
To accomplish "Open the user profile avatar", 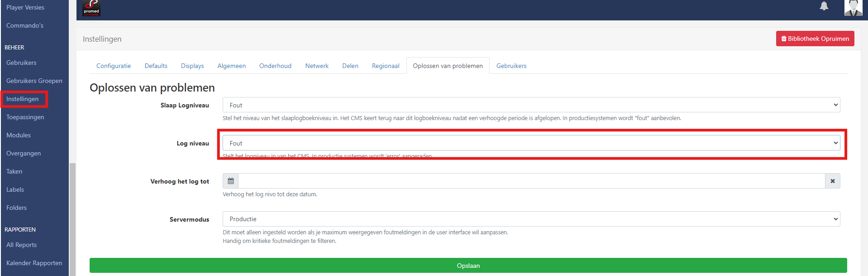I will (853, 8).
